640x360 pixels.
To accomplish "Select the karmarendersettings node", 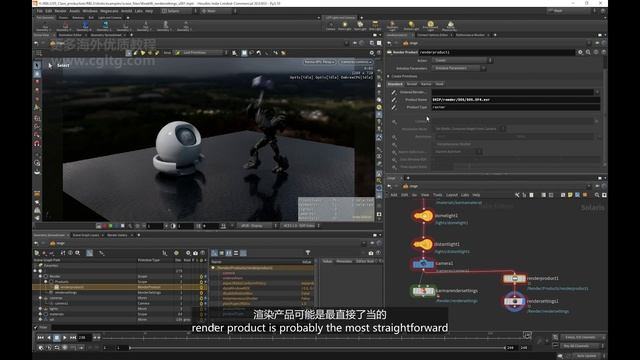I will point(423,291).
